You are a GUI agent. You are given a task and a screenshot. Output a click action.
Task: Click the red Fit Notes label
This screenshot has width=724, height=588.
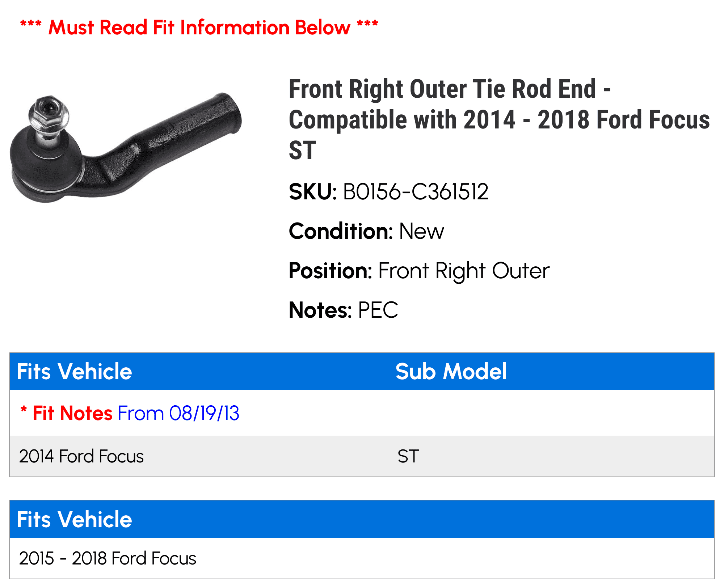pos(72,413)
